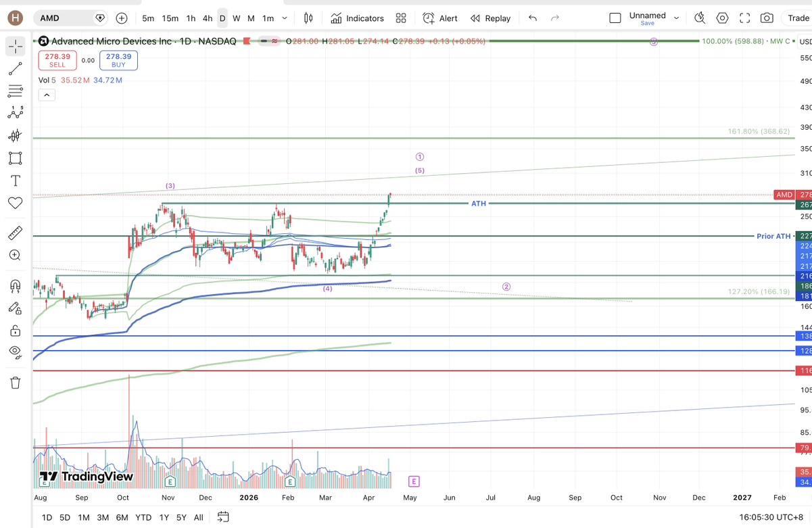Screen dimensions: 812x528
Task: Set the range to 5Y
Action: pyautogui.click(x=181, y=517)
